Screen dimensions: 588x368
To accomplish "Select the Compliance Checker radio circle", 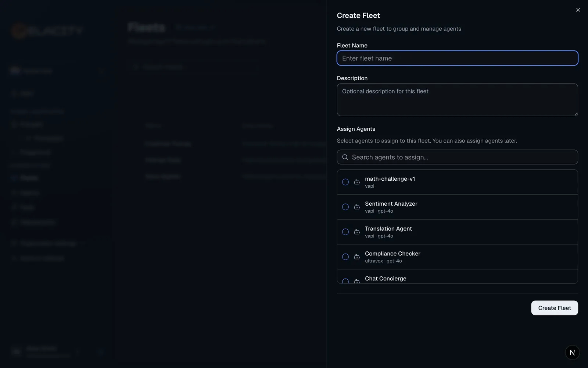I will (345, 257).
